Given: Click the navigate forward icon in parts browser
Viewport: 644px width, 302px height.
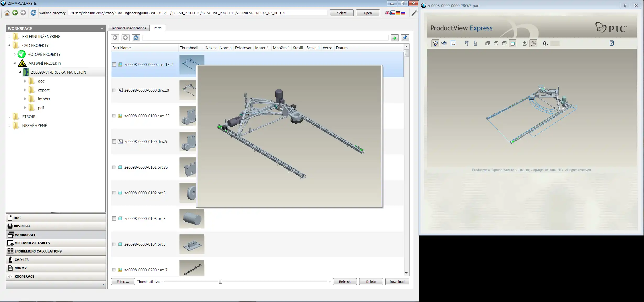Looking at the screenshot, I should 125,37.
